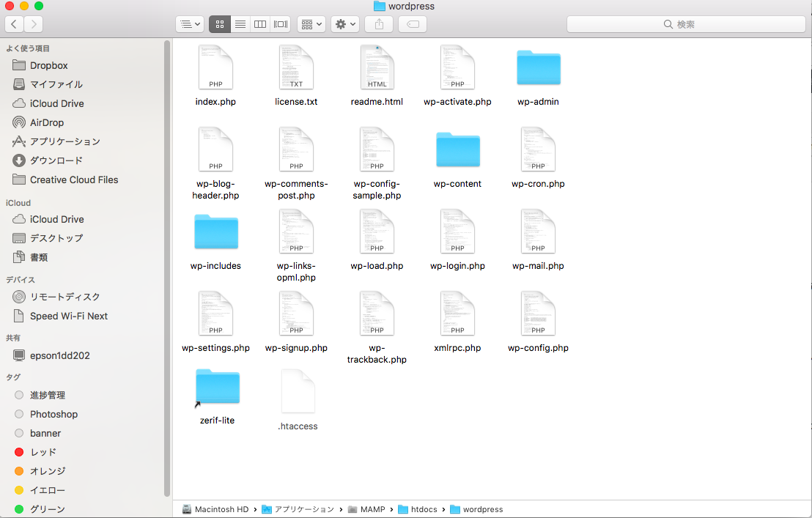Switch to column view
Screen dimensions: 812x518
[x=260, y=23]
